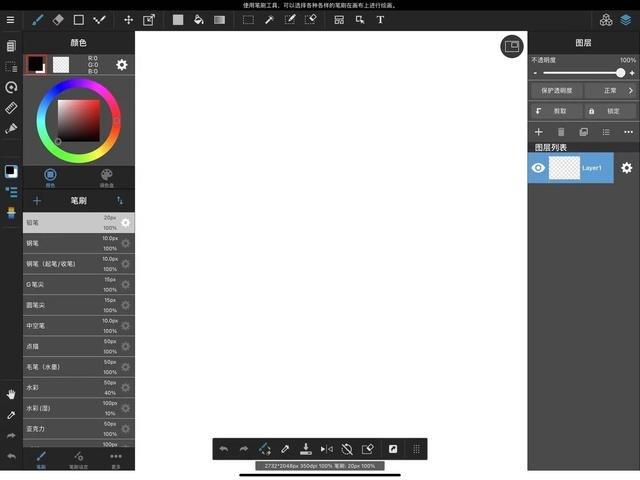Open the 笔刷设定 brush settings tab

pos(78,459)
